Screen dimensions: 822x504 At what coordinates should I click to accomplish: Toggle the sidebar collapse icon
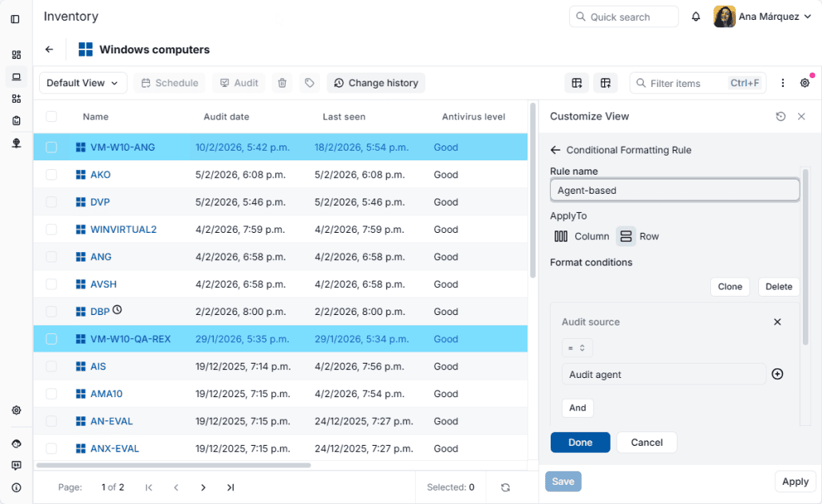tap(16, 19)
